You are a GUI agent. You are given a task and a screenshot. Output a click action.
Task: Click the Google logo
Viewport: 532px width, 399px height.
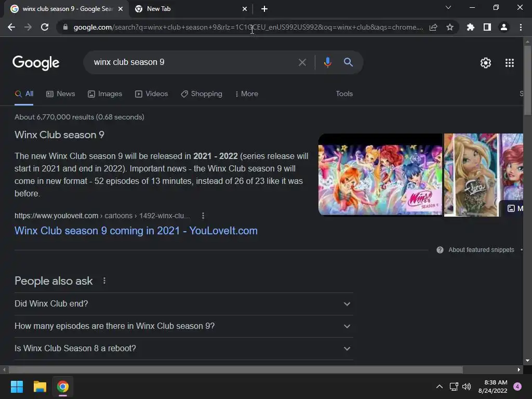pos(36,63)
